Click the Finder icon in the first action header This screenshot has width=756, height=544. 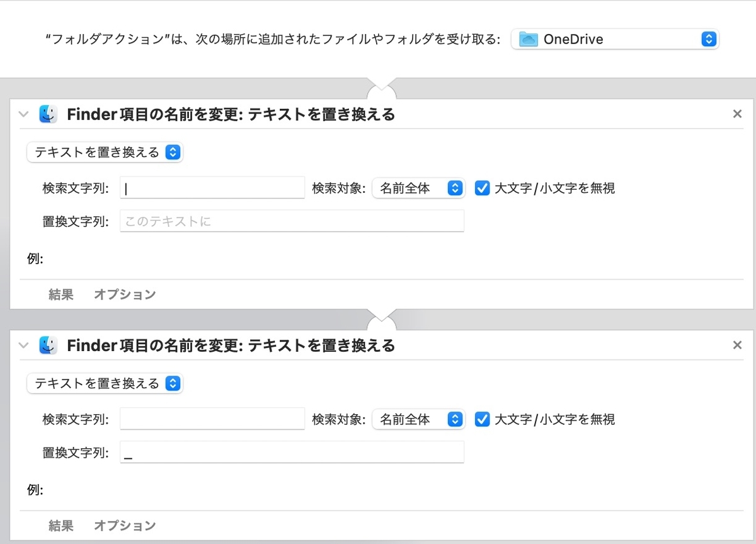point(48,114)
